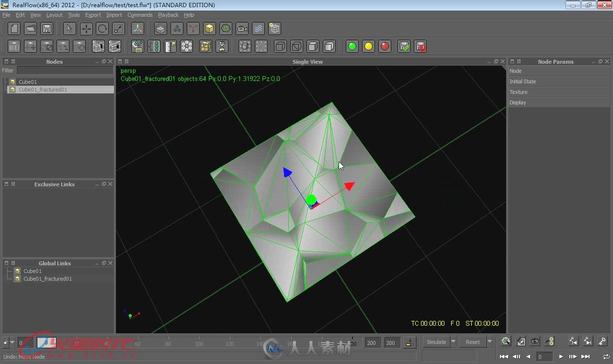Click the blue RealWave icon
The height and width of the screenshot is (364, 613).
point(258,28)
